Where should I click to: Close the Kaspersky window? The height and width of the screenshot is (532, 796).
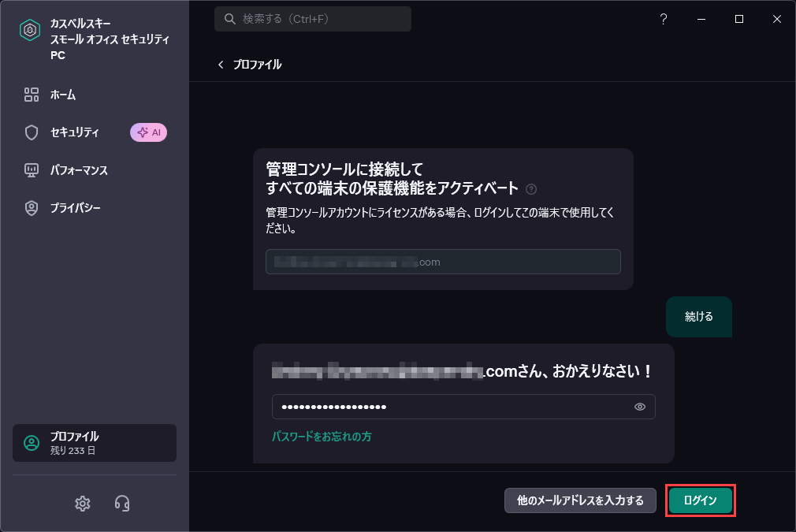[777, 19]
